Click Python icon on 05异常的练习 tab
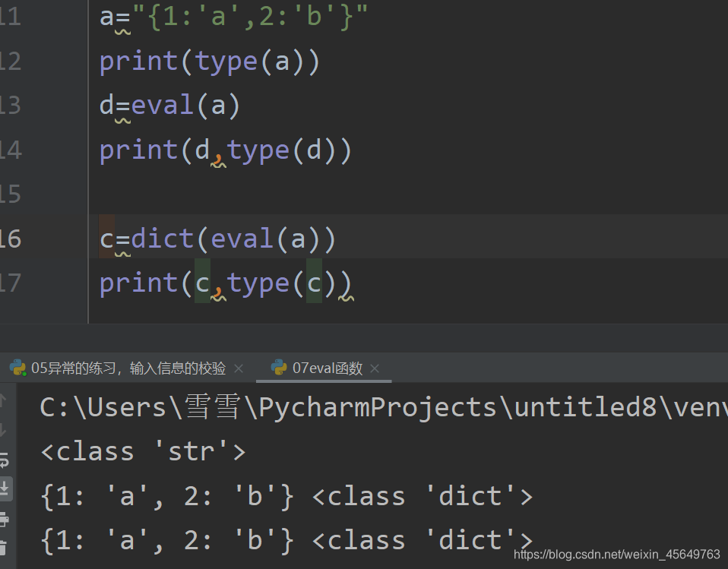728x569 pixels. tap(17, 368)
